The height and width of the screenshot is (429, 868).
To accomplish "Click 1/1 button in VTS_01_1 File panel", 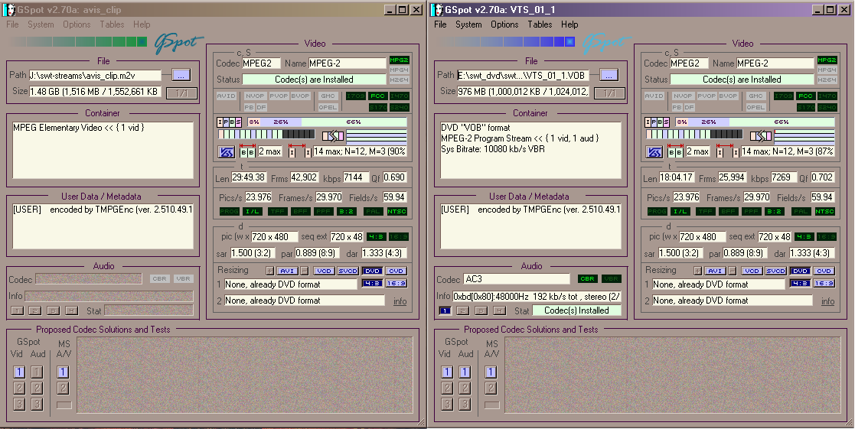I will [x=609, y=93].
